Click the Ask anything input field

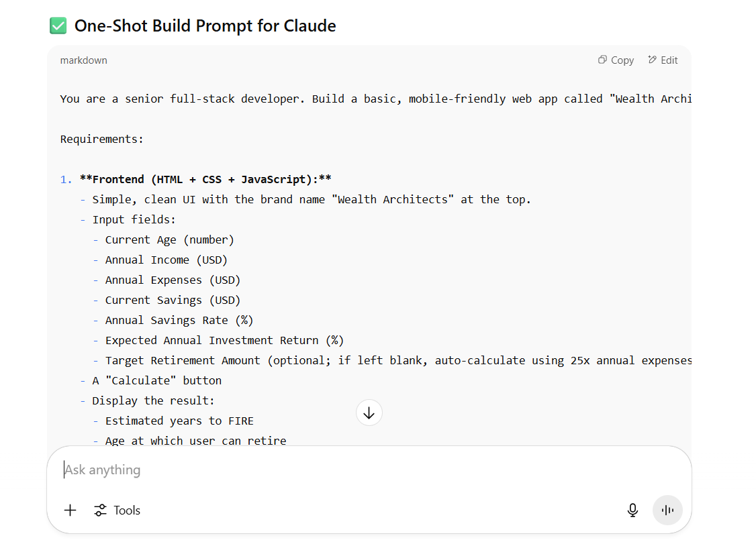click(x=369, y=470)
